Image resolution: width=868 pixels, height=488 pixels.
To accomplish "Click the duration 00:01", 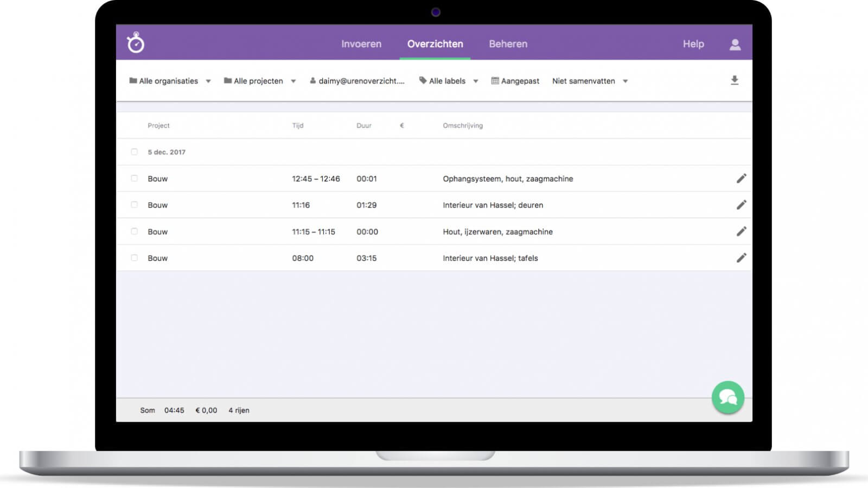I will [366, 178].
